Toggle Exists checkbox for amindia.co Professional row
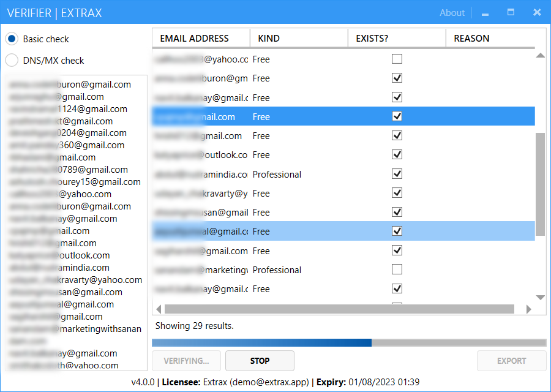 pyautogui.click(x=397, y=174)
